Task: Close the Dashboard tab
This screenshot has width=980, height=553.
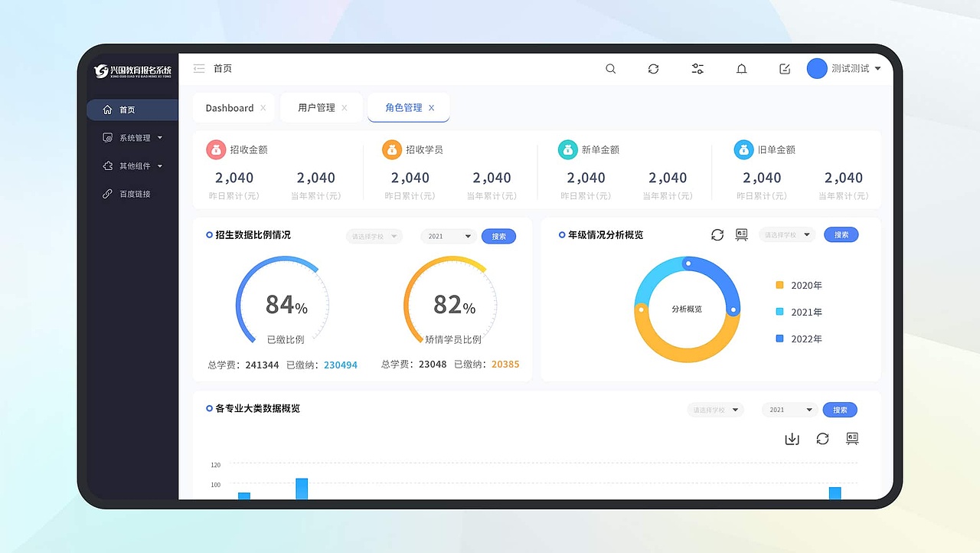Action: pos(263,108)
